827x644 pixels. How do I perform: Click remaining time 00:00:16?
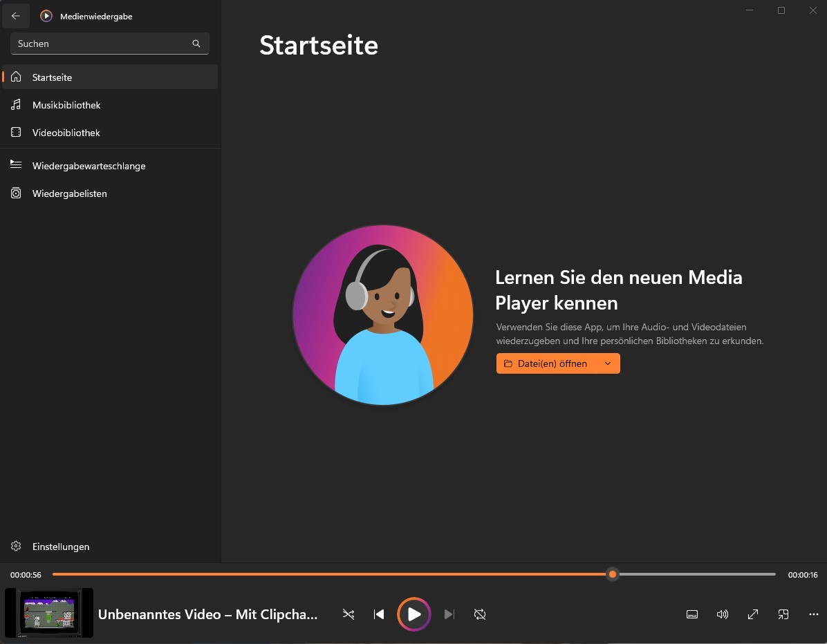(803, 575)
